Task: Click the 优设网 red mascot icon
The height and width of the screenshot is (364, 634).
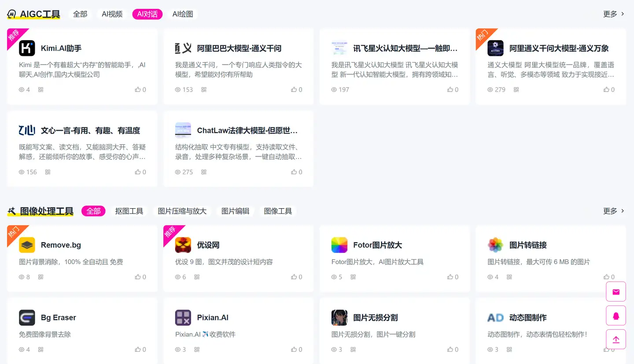Action: tap(183, 245)
